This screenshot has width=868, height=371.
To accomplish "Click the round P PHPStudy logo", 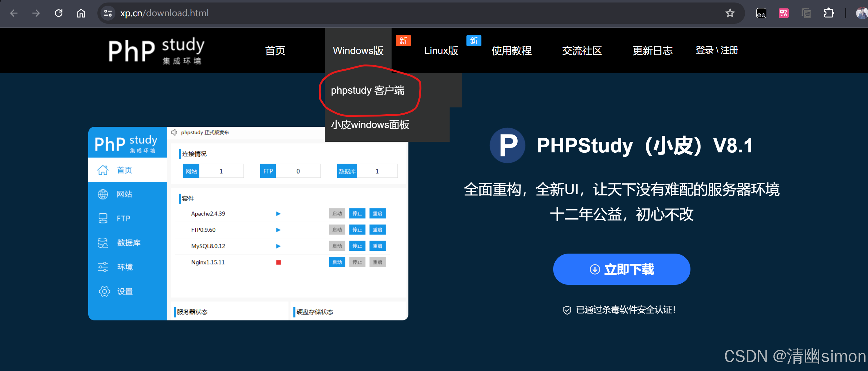I will (507, 145).
